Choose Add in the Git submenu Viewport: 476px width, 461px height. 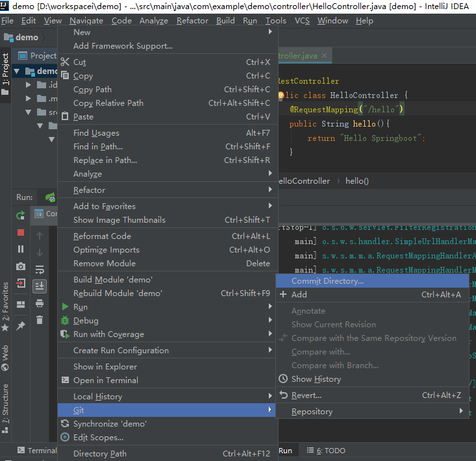[x=373, y=294]
